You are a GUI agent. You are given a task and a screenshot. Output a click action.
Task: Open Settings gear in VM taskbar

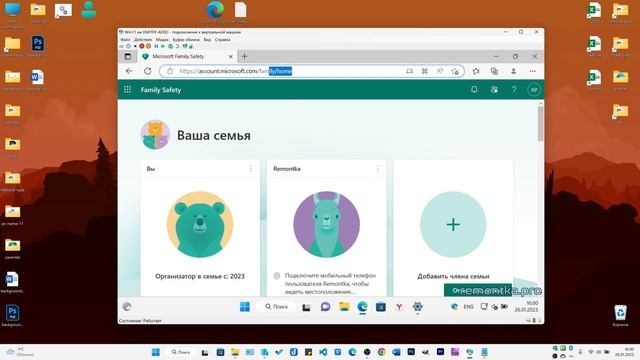click(417, 307)
